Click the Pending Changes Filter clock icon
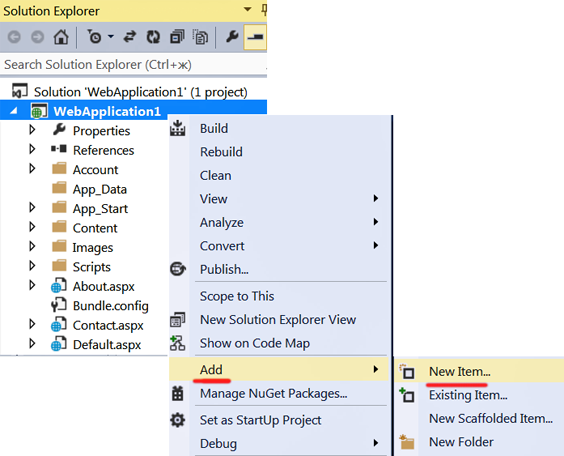Viewport: 564px width, 456px height. pyautogui.click(x=95, y=37)
